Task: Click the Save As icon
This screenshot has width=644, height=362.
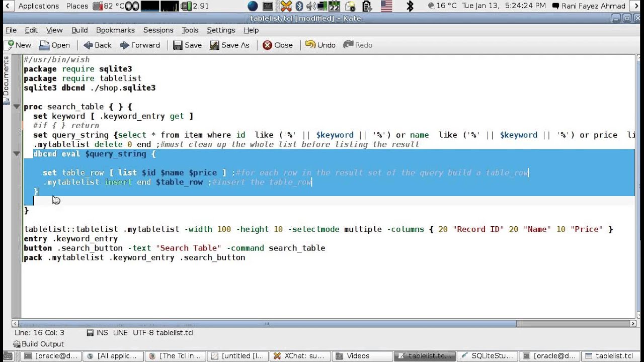Action: click(214, 45)
